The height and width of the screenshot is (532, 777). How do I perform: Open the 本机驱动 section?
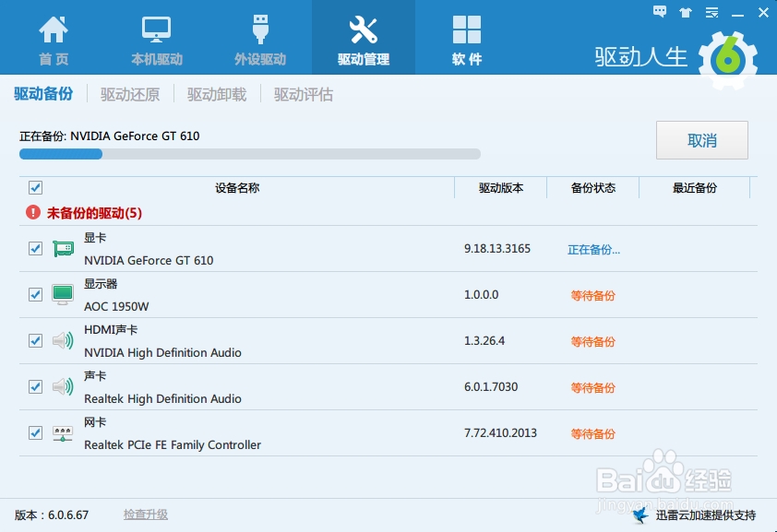[157, 41]
